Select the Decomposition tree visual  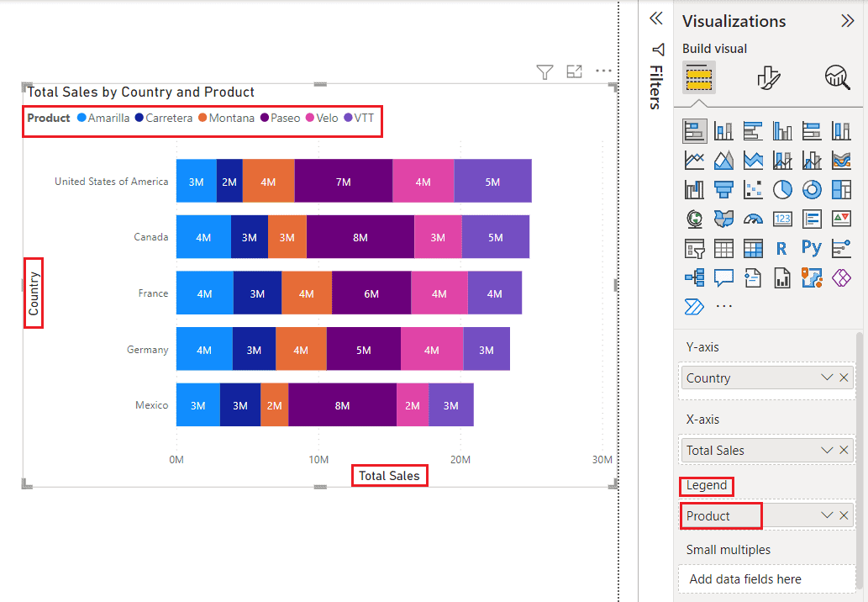pos(694,277)
